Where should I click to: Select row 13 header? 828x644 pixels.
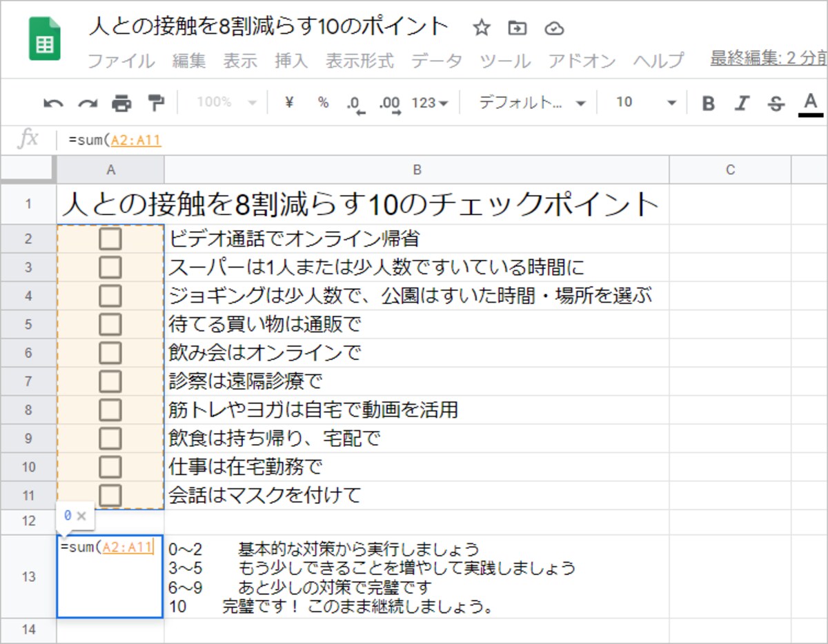point(28,576)
